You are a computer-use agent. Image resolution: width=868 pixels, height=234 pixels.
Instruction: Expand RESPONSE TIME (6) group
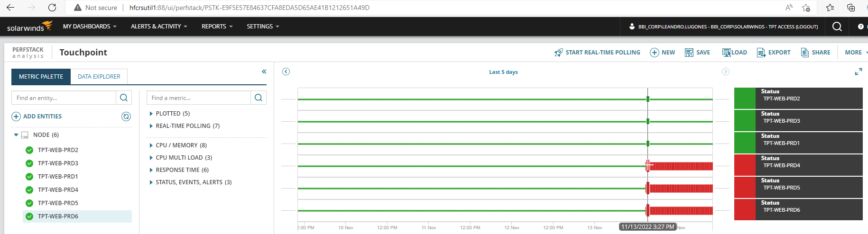pos(151,170)
